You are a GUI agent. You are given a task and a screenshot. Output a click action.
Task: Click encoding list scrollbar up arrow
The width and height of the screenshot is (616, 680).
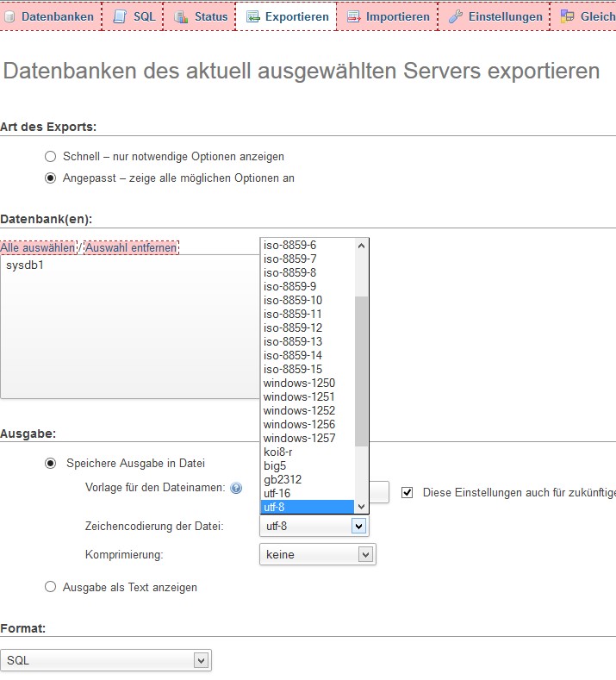pyautogui.click(x=361, y=246)
